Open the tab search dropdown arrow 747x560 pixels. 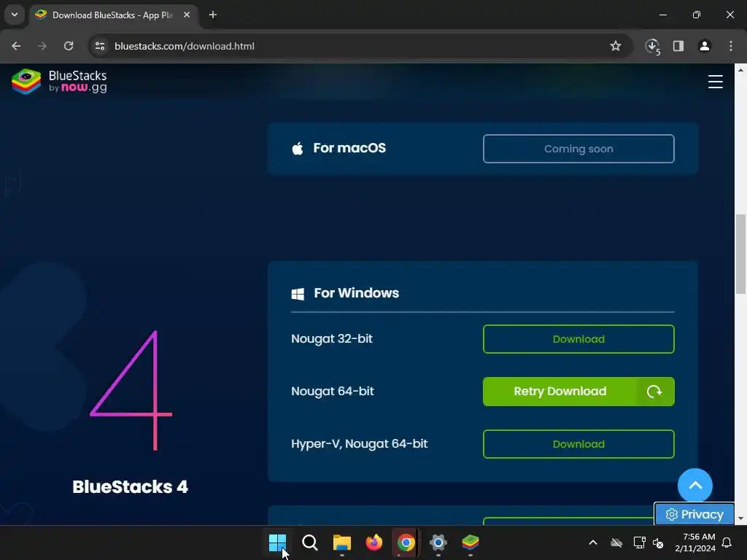(x=15, y=15)
